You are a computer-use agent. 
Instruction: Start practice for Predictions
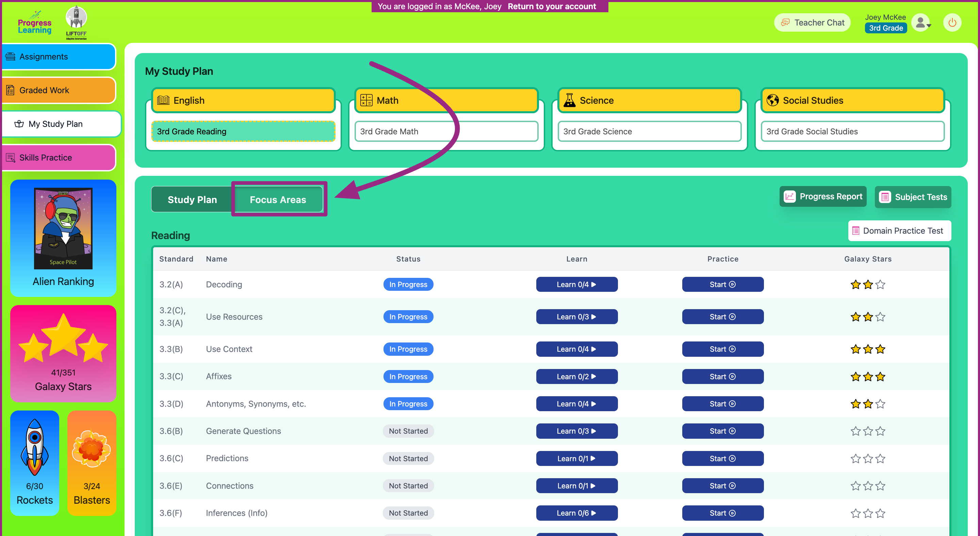click(x=722, y=458)
